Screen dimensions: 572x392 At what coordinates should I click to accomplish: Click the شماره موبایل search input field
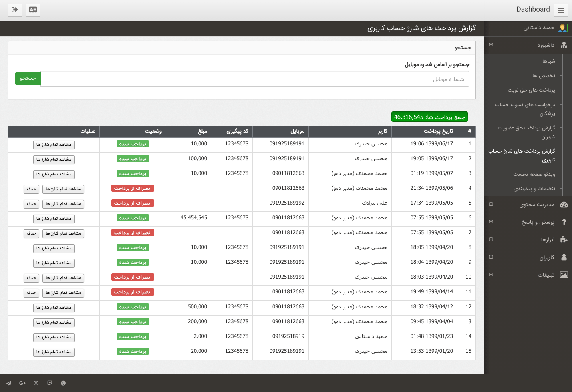(x=255, y=79)
